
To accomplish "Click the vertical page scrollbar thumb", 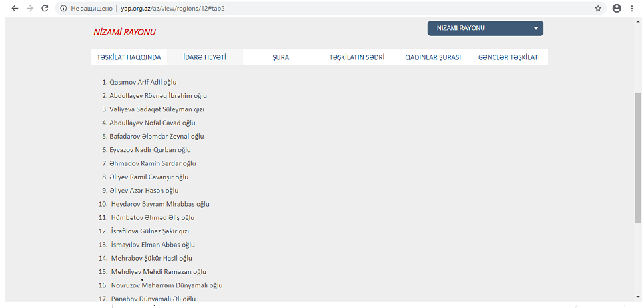I will [x=638, y=157].
